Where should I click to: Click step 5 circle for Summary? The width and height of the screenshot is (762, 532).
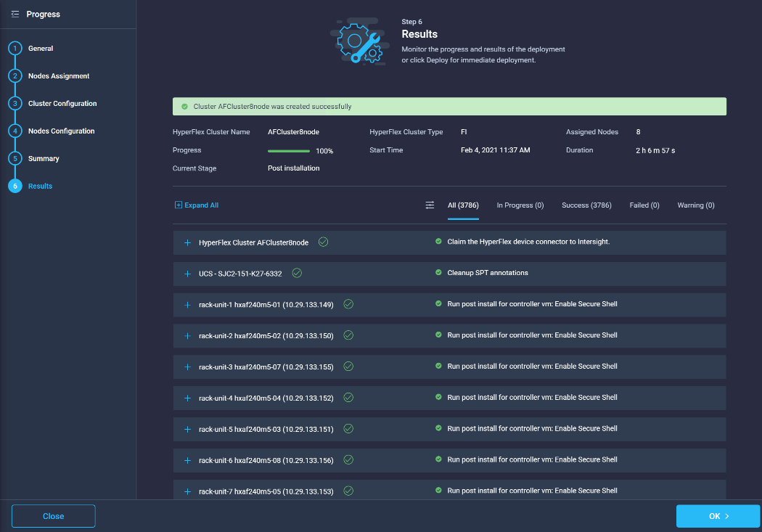(x=15, y=158)
